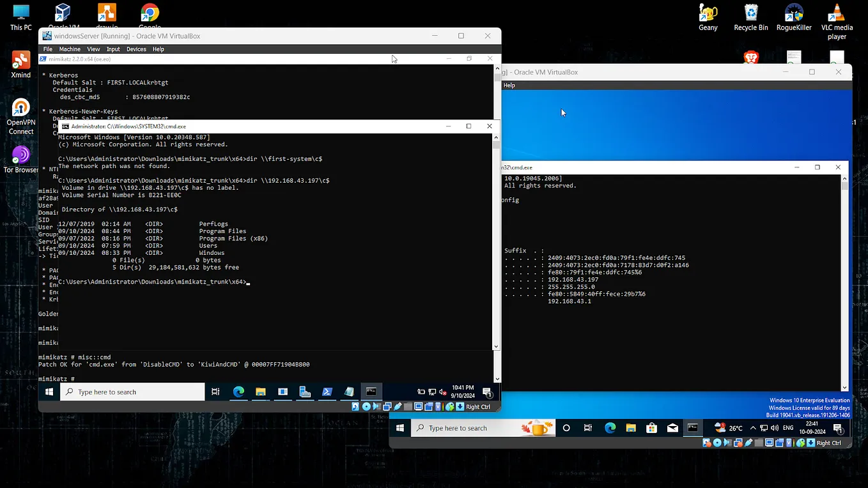The width and height of the screenshot is (868, 488).
Task: Open PowerShell in windowsServer VM taskbar
Action: click(x=327, y=392)
